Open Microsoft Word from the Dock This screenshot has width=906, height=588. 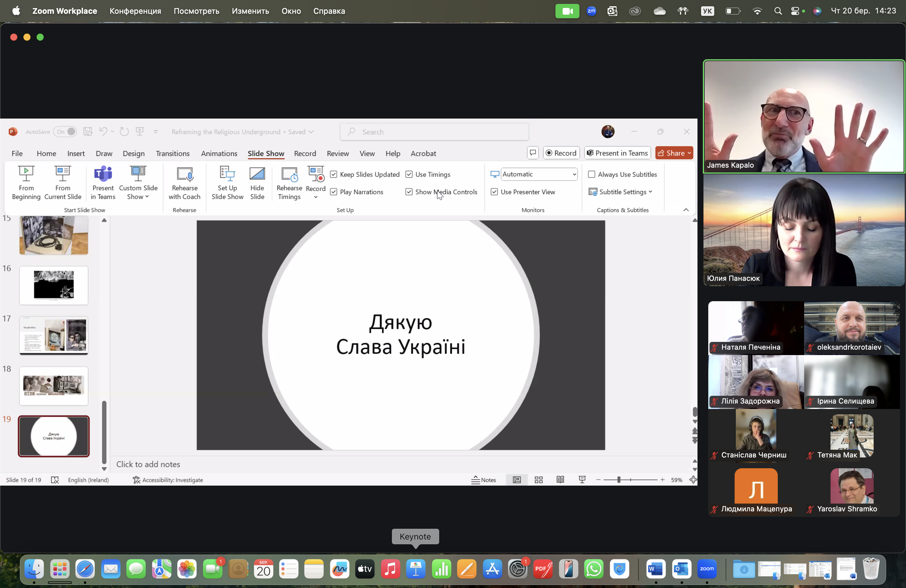pos(656,569)
